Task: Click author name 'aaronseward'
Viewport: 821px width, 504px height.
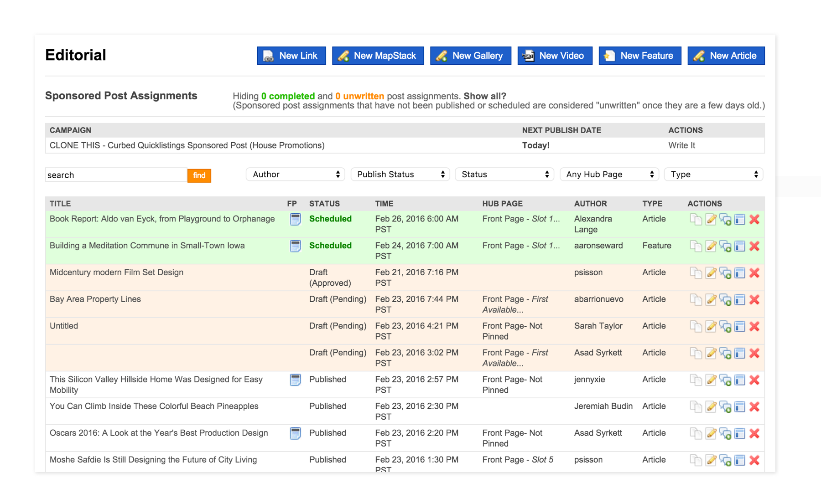Action: point(598,246)
